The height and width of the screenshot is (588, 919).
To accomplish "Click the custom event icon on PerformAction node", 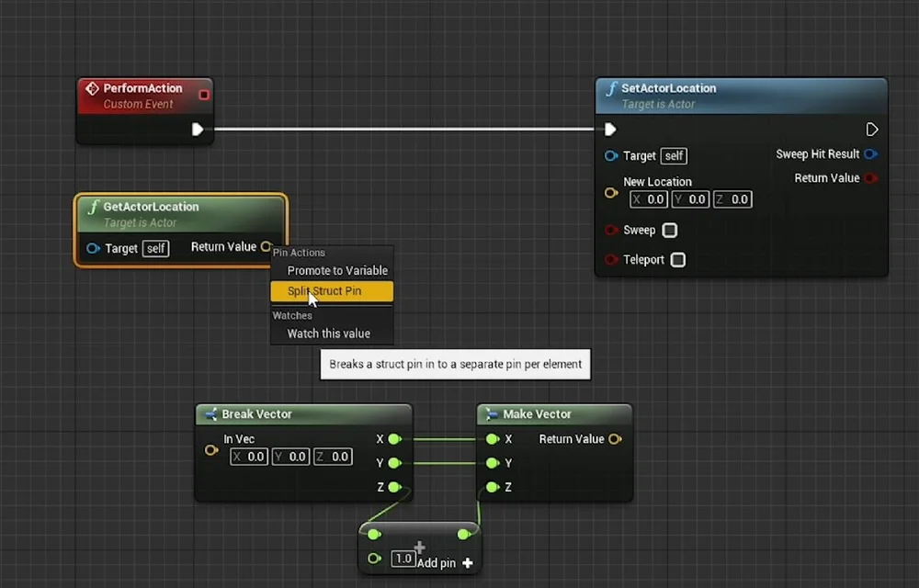I will pos(93,88).
